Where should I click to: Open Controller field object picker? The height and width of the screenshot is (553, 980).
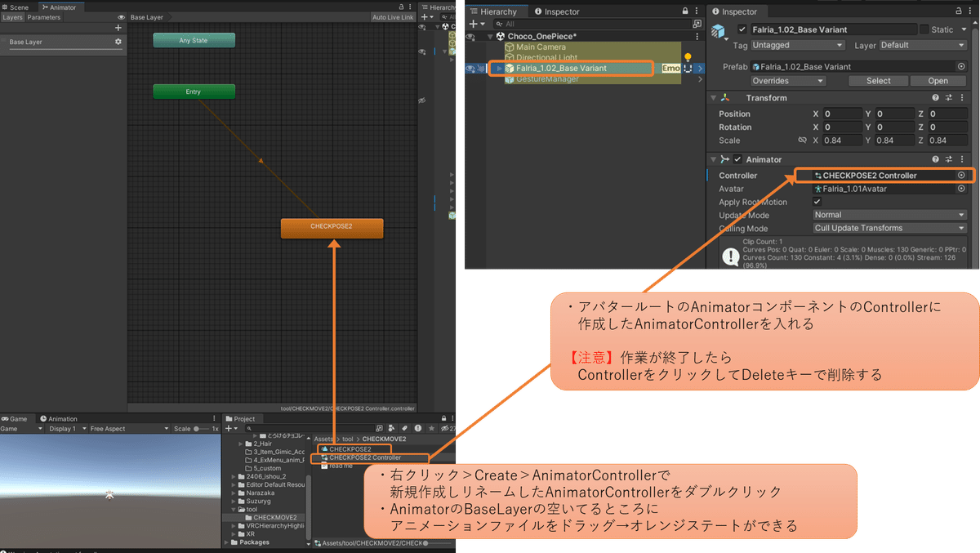pos(961,176)
